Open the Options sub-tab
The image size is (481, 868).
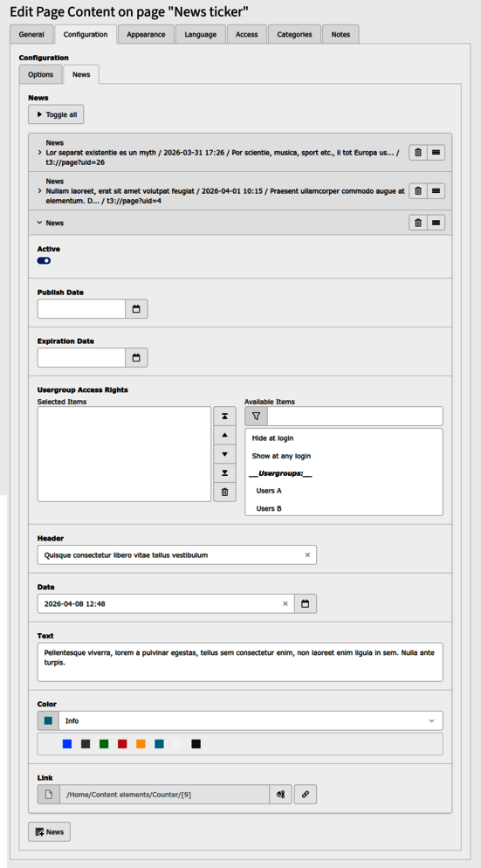point(40,74)
